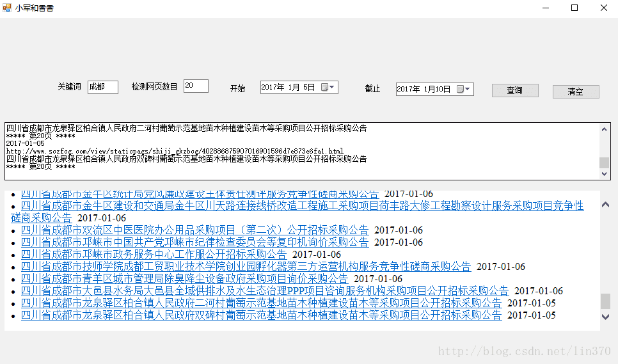The image size is (618, 364).
Task: Open link 龙泉驿区柏合镇二河村葡萄示范基地 in results list
Action: [261, 303]
